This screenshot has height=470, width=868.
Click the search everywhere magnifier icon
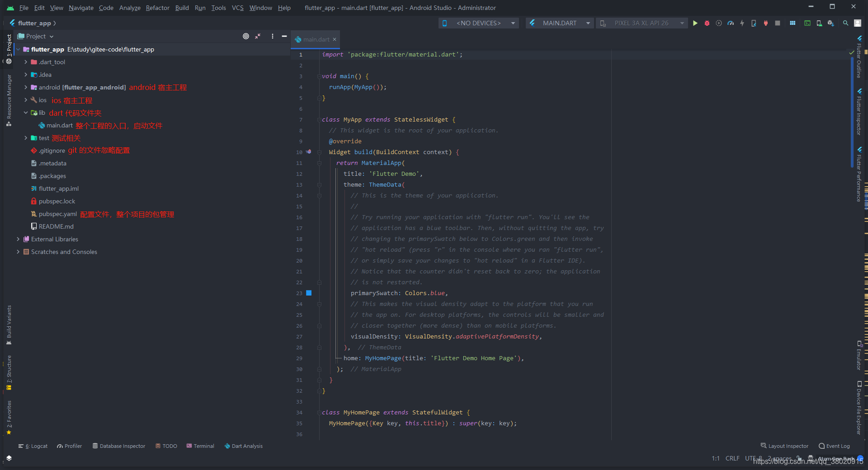845,23
